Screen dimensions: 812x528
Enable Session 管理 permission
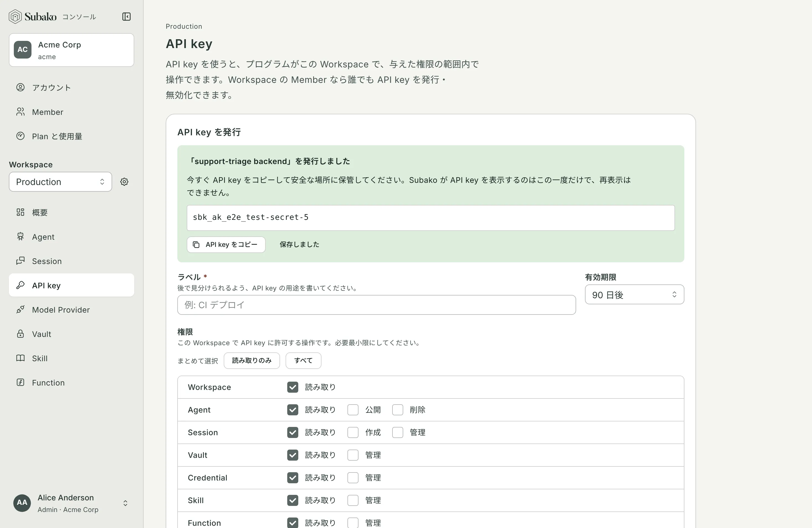[x=397, y=432]
